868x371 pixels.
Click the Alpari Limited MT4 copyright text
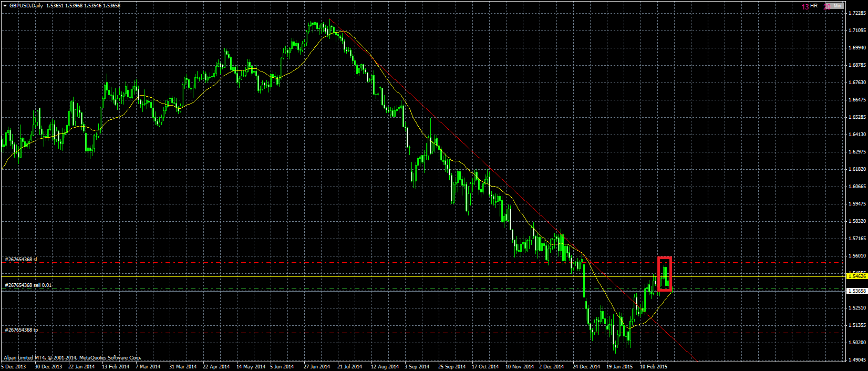[x=73, y=358]
